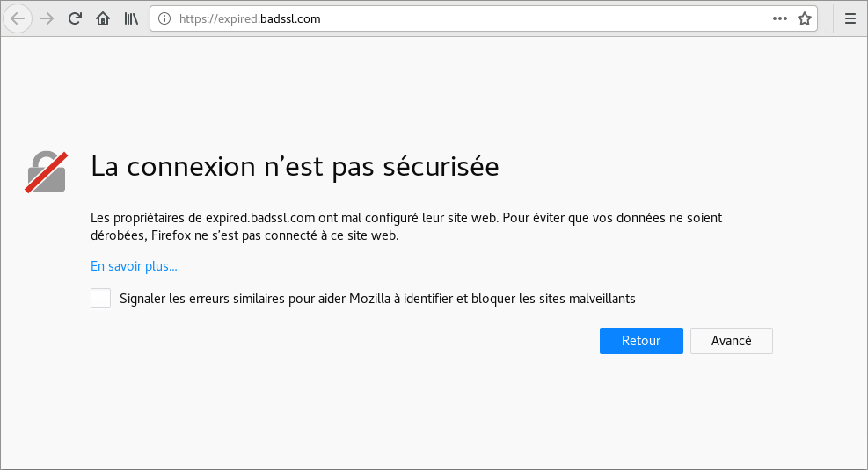Focus the address bar showing expired.badssl.com
This screenshot has width=868, height=470.
pyautogui.click(x=466, y=18)
